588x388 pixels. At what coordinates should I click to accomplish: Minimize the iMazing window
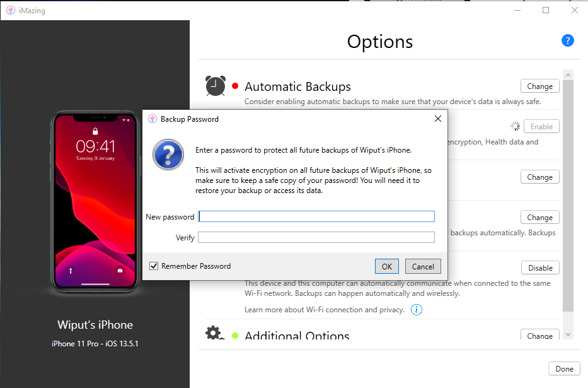[x=517, y=11]
